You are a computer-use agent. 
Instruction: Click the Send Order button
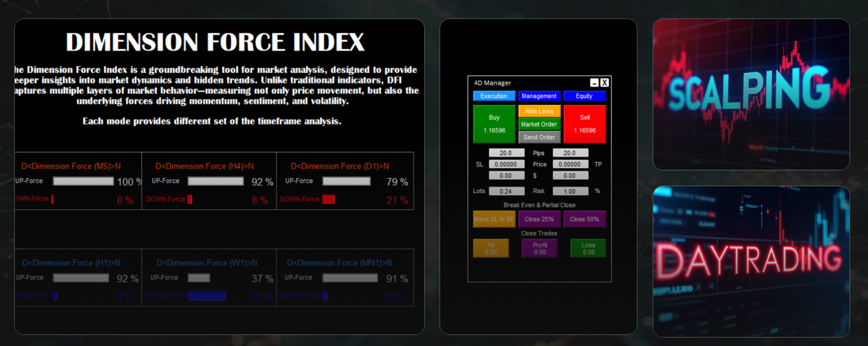[x=539, y=137]
